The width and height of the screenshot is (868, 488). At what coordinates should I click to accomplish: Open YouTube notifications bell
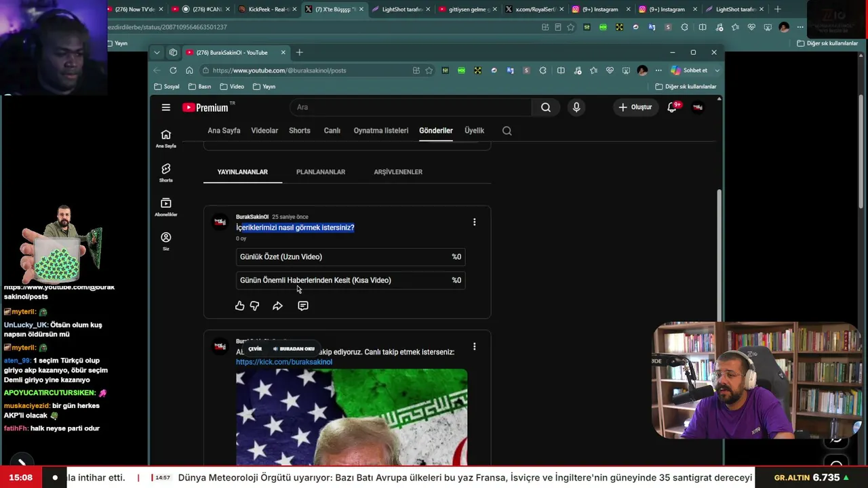point(672,107)
